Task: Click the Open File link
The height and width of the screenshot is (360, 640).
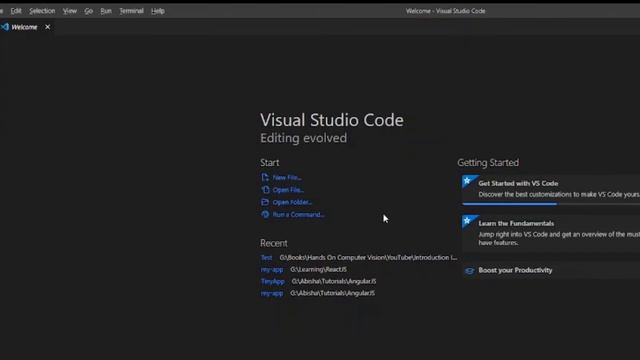Action: 288,190
